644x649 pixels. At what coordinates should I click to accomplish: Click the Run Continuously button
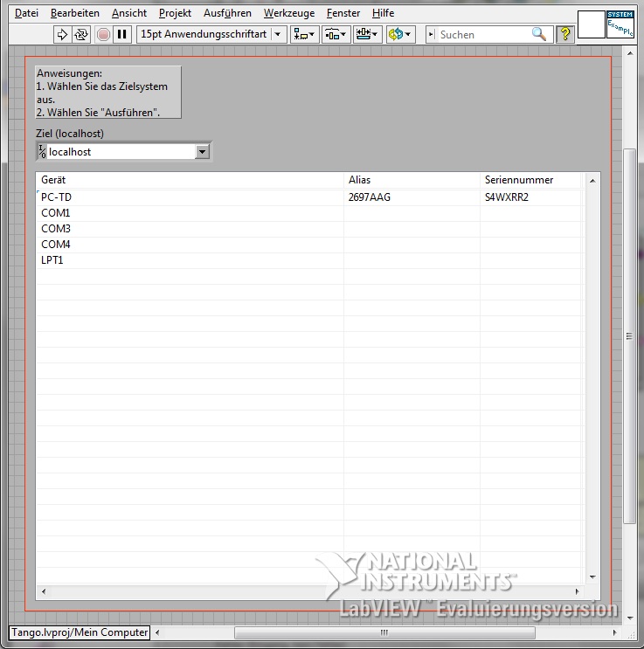point(81,34)
